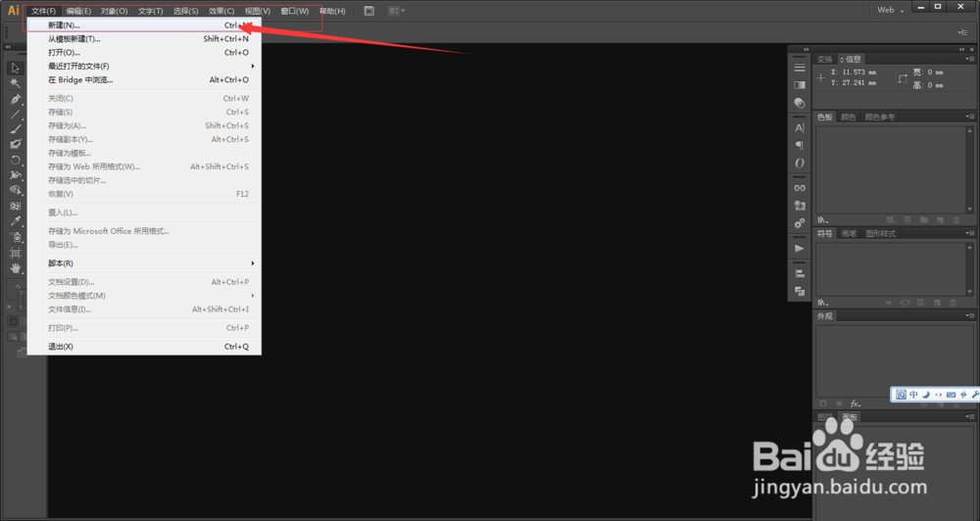Open the Effect (效果) menu

point(221,11)
